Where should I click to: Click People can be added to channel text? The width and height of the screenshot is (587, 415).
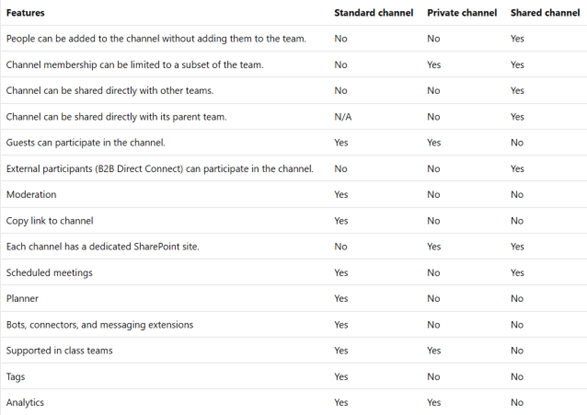point(156,39)
